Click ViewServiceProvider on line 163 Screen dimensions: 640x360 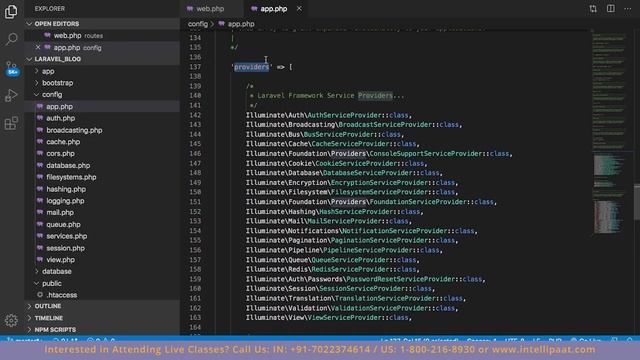click(344, 318)
